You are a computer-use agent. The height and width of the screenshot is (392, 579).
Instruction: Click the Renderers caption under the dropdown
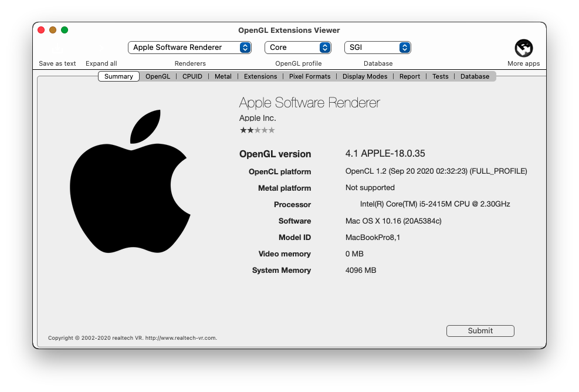pos(190,63)
